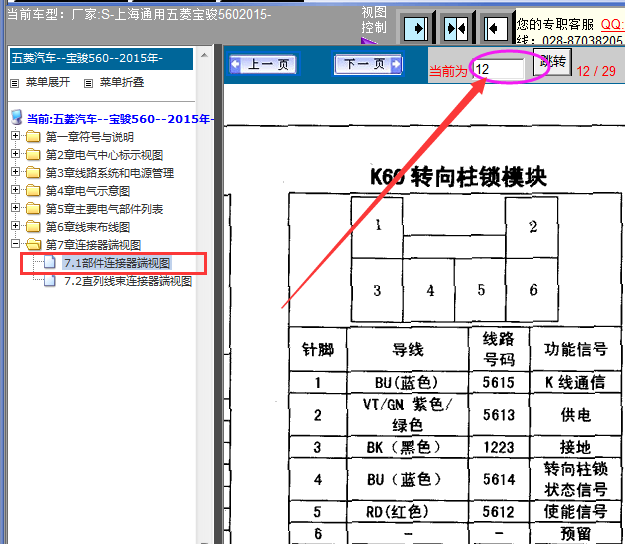The width and height of the screenshot is (625, 544).
Task: Click the 5613 circuit number cell
Action: click(x=499, y=415)
